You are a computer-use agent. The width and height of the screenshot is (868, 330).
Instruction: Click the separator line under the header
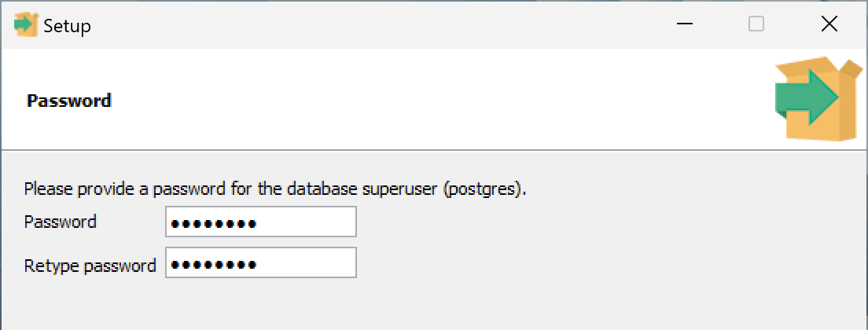click(x=393, y=149)
